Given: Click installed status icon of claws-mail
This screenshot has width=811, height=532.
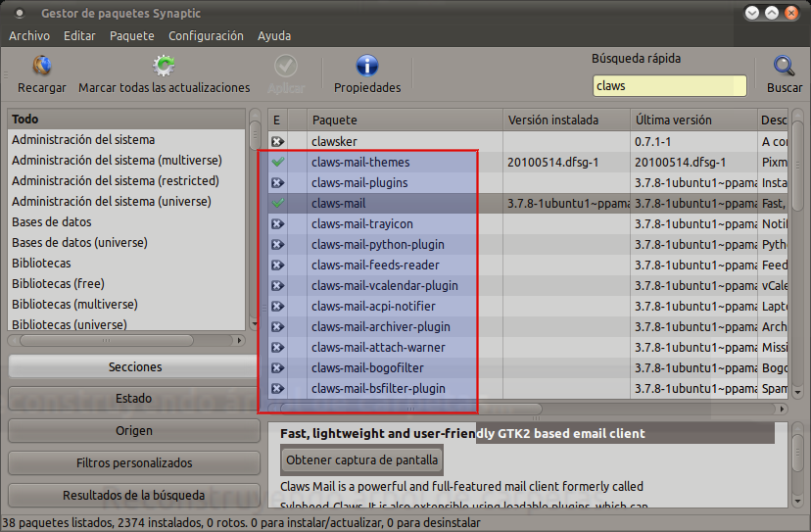Looking at the screenshot, I should (278, 204).
